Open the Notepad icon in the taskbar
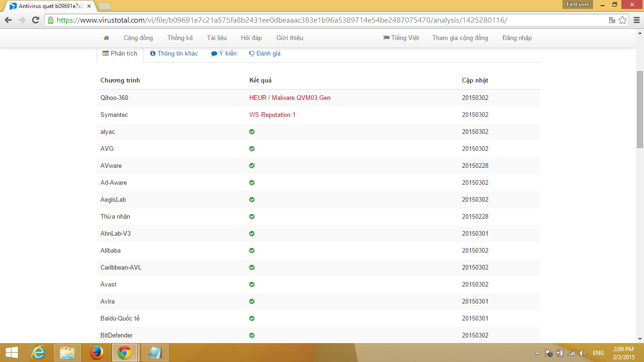Screen dimensions: 644x362 [155, 353]
